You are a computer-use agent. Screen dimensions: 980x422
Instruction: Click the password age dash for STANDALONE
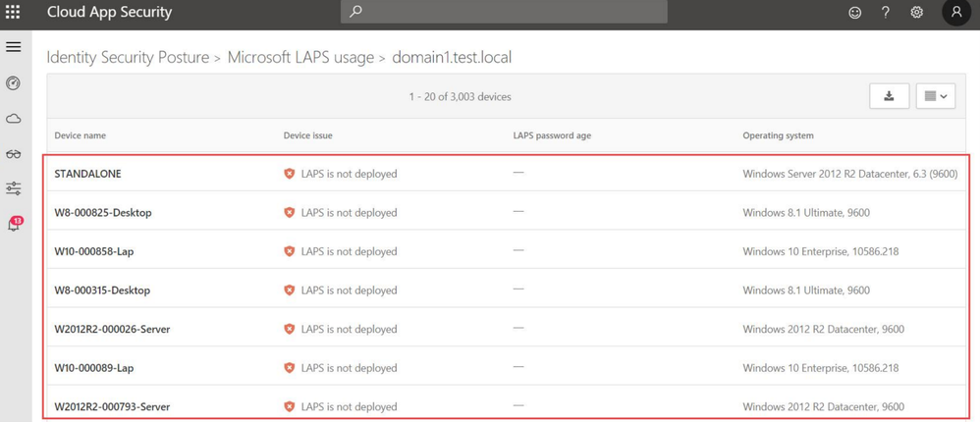pos(517,173)
